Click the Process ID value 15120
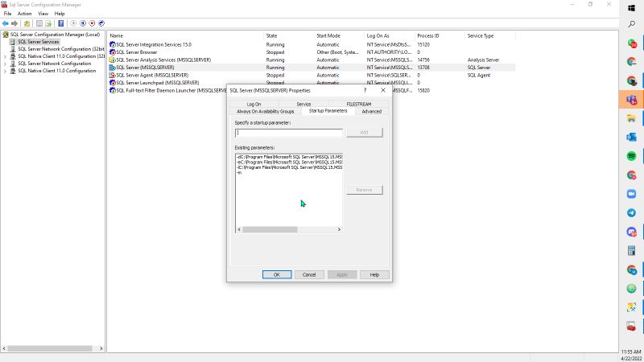644x362 pixels. click(x=423, y=44)
